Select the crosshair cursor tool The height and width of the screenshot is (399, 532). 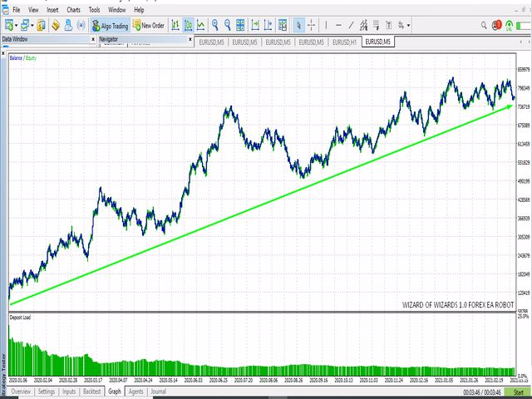click(x=313, y=26)
